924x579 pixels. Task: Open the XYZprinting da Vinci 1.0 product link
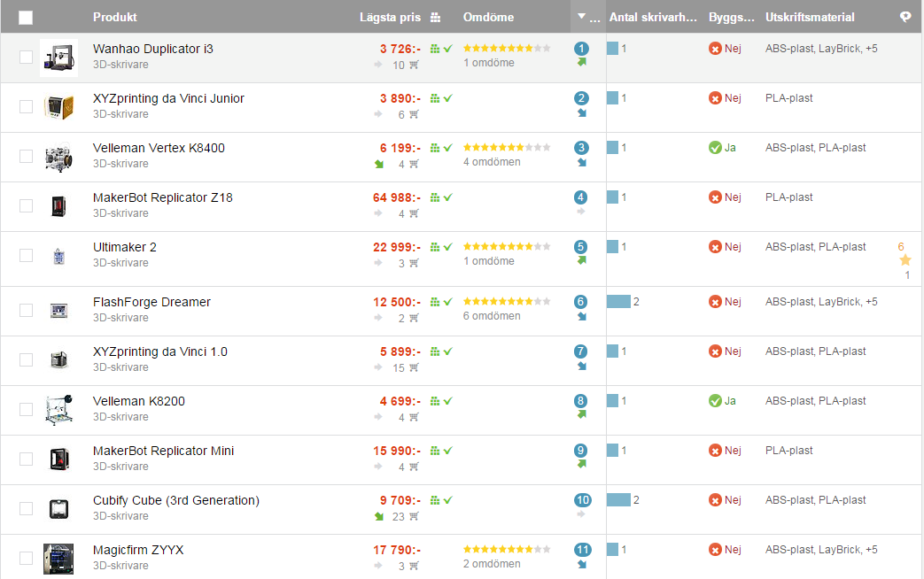pos(160,351)
